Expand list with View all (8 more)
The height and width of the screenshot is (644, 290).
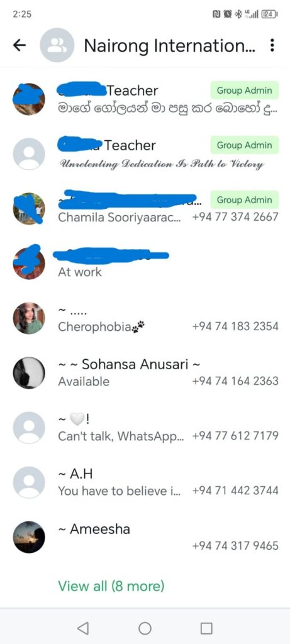111,586
